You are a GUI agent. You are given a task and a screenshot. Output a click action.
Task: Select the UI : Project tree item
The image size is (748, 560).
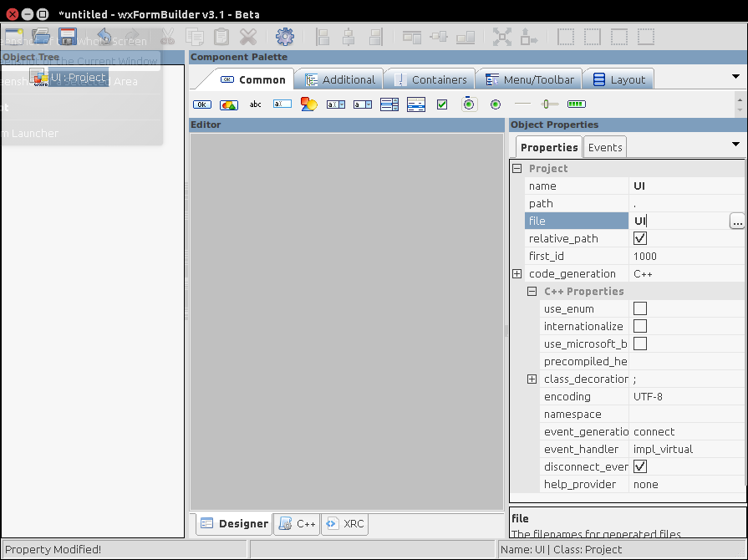tap(78, 77)
